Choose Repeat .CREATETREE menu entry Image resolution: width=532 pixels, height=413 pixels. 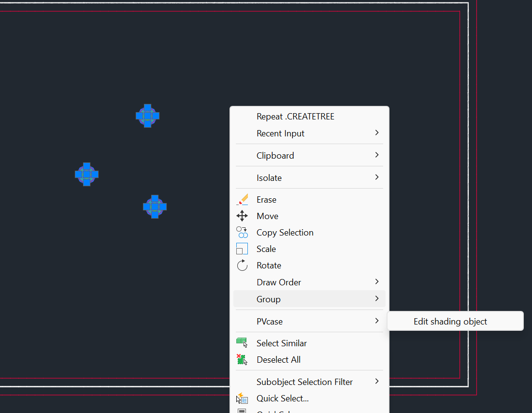pyautogui.click(x=295, y=117)
